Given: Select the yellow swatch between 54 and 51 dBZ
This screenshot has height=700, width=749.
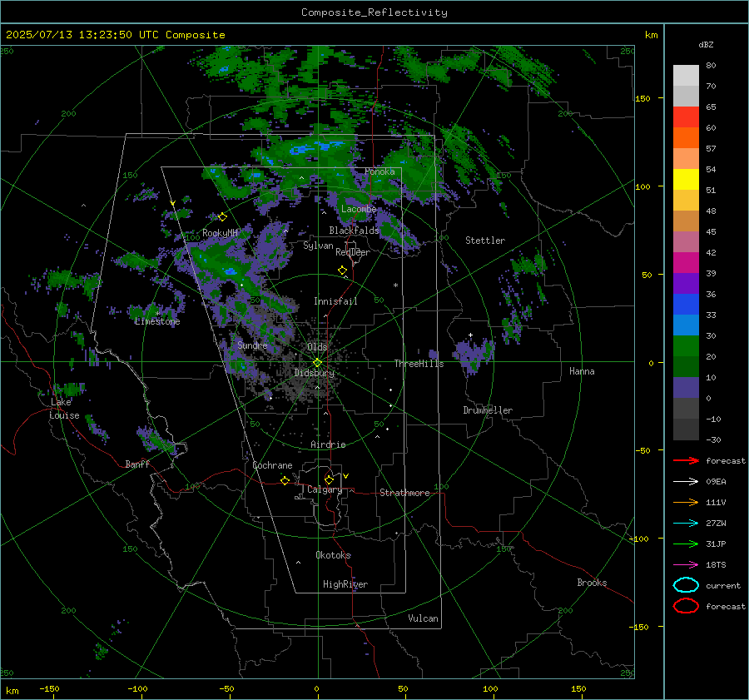Looking at the screenshot, I should point(686,179).
